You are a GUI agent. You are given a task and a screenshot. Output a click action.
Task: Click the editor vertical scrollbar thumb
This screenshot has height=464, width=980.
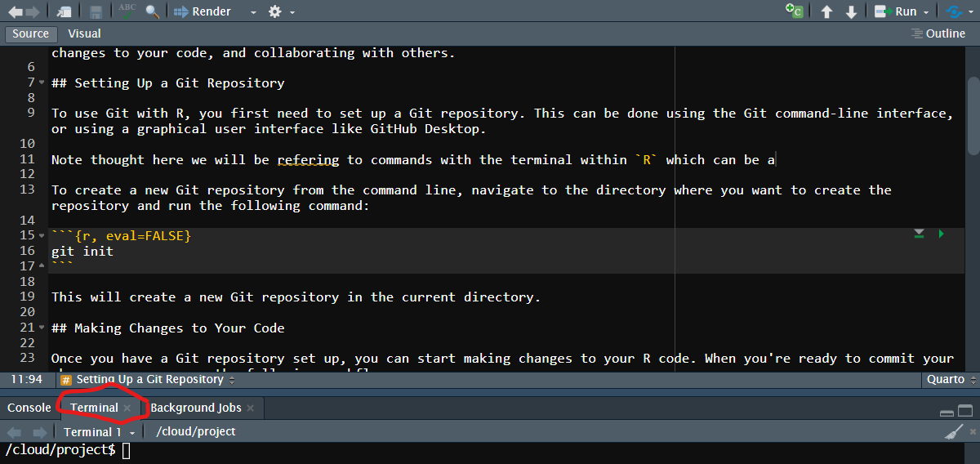tap(973, 116)
